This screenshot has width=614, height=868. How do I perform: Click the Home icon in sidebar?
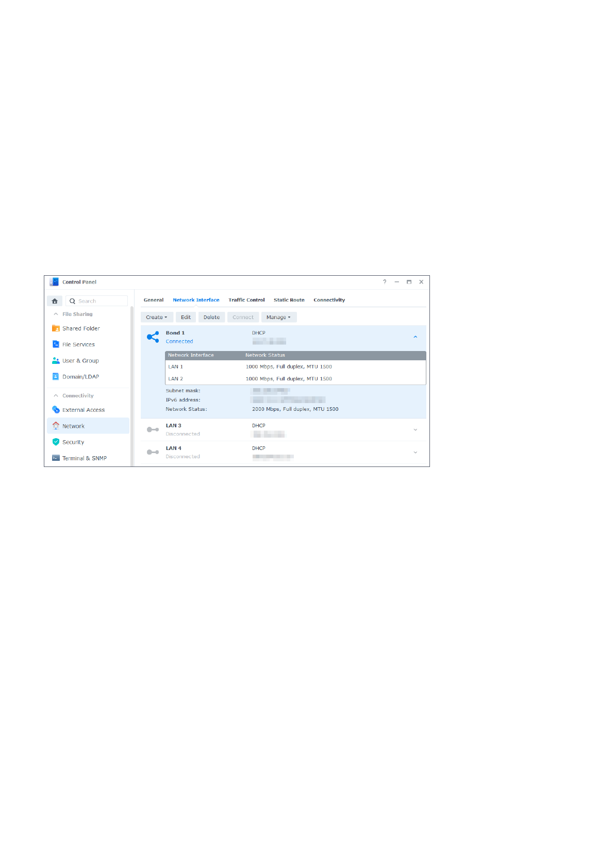pyautogui.click(x=55, y=301)
